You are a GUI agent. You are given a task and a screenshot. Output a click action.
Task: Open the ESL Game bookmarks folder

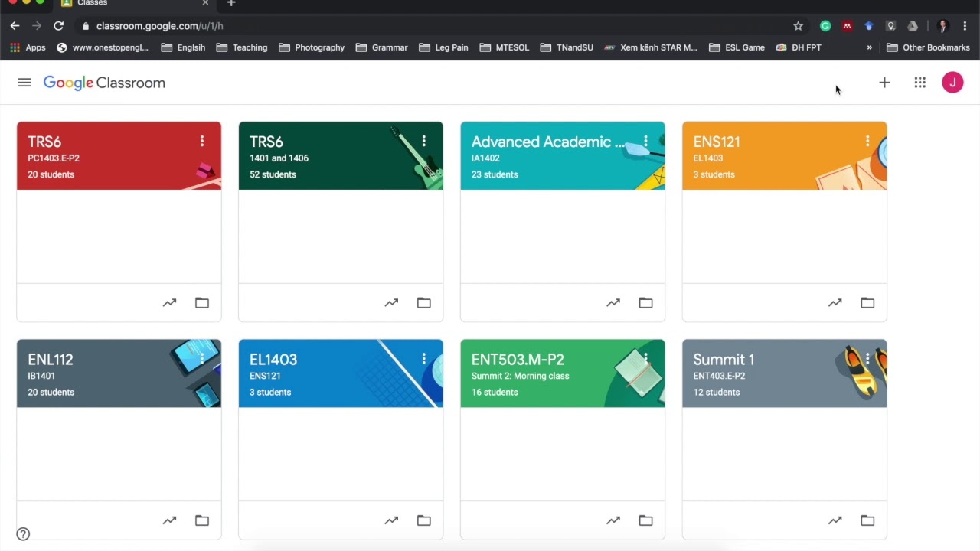click(737, 47)
